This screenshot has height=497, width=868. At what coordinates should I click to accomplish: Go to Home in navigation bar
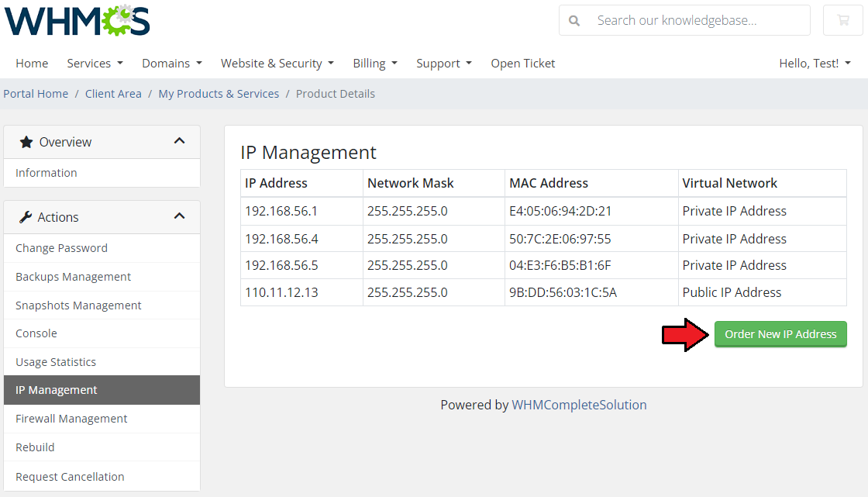point(32,63)
